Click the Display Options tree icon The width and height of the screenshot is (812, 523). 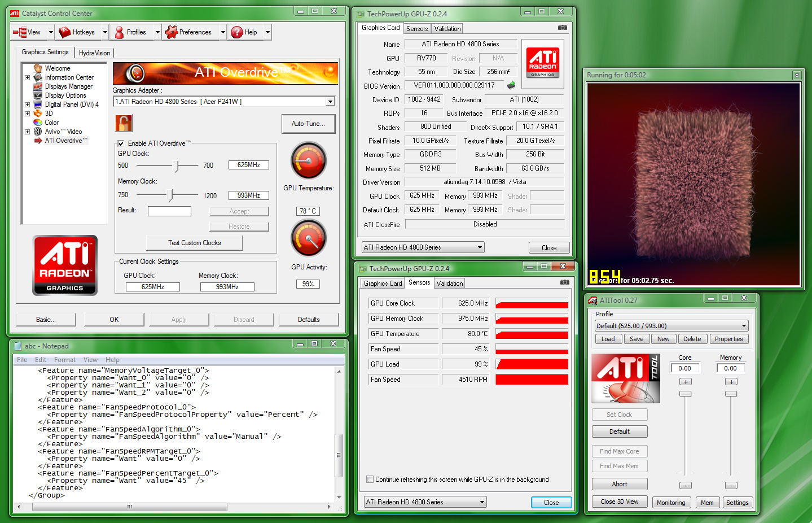click(38, 95)
